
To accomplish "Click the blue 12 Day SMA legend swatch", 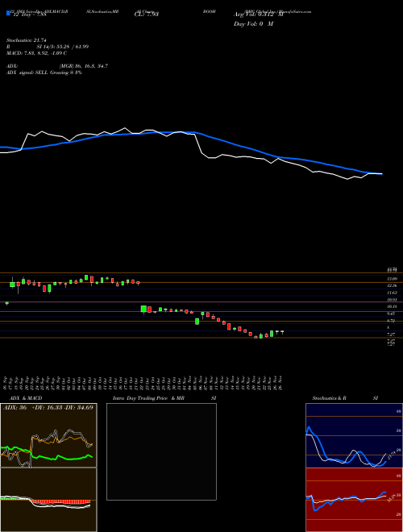I will 8,13.
